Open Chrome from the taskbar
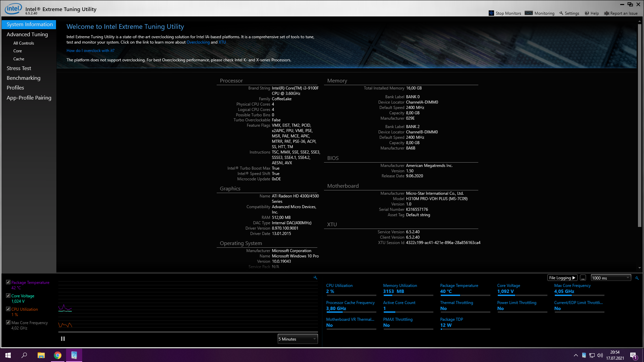The width and height of the screenshot is (644, 362). 58,355
